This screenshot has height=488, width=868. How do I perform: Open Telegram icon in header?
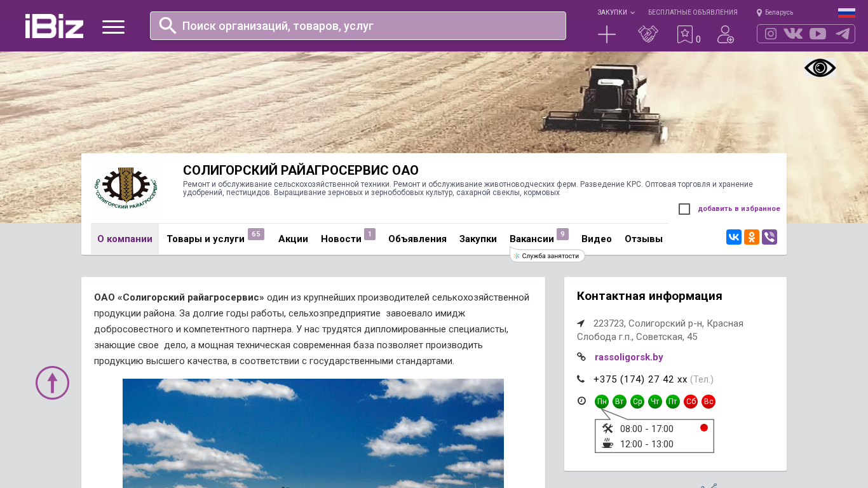tap(843, 34)
